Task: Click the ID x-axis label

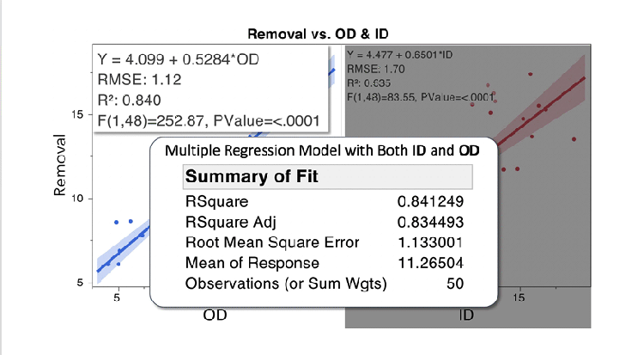Action: (465, 315)
